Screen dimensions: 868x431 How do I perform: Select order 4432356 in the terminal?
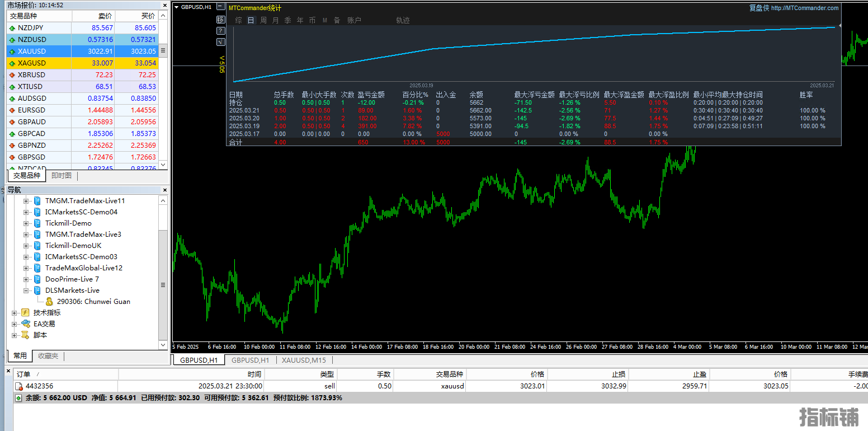(441, 386)
